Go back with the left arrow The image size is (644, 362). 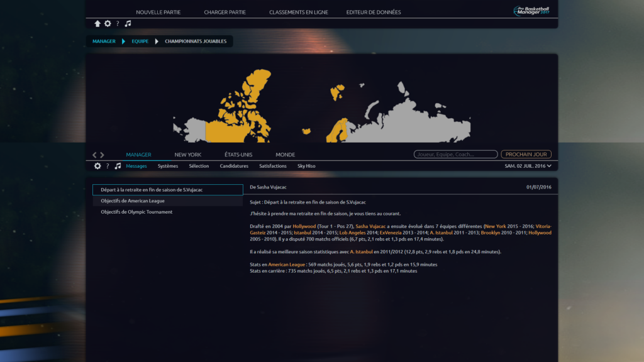pyautogui.click(x=94, y=155)
